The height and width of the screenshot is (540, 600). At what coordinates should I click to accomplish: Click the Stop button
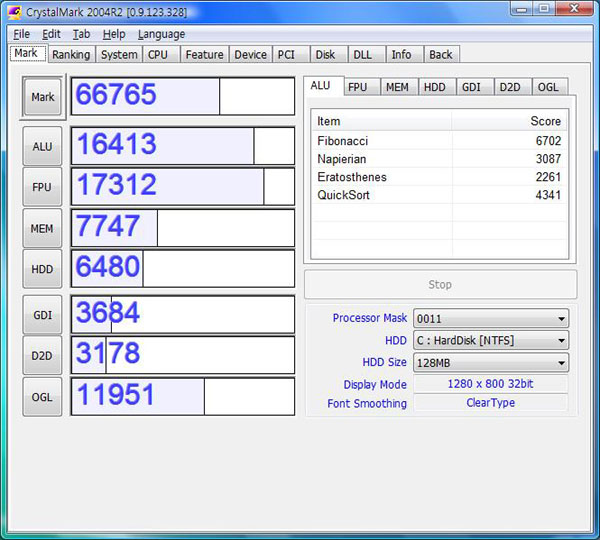pos(440,285)
